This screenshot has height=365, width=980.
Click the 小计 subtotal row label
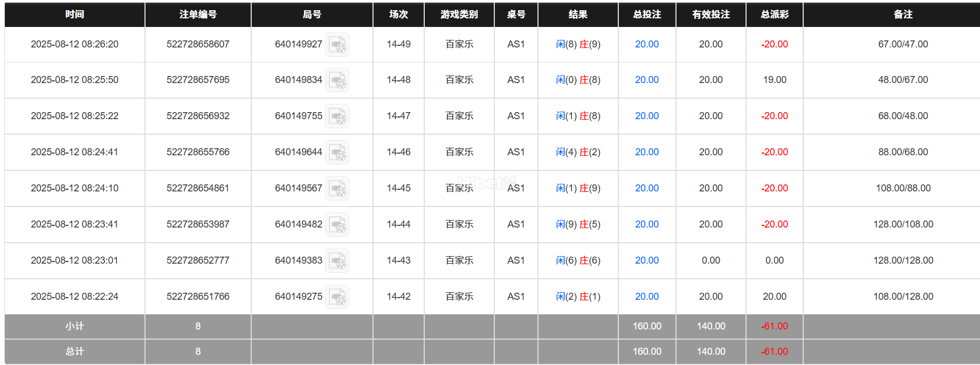tap(74, 326)
